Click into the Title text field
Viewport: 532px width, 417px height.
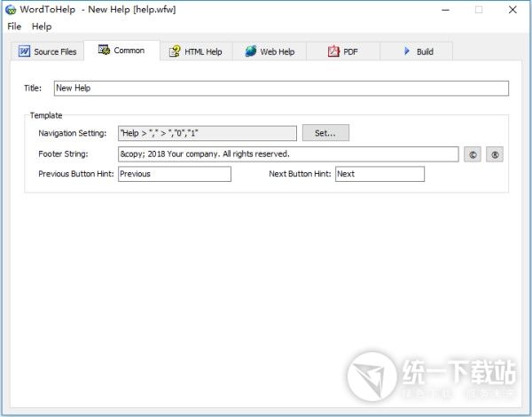pyautogui.click(x=280, y=89)
